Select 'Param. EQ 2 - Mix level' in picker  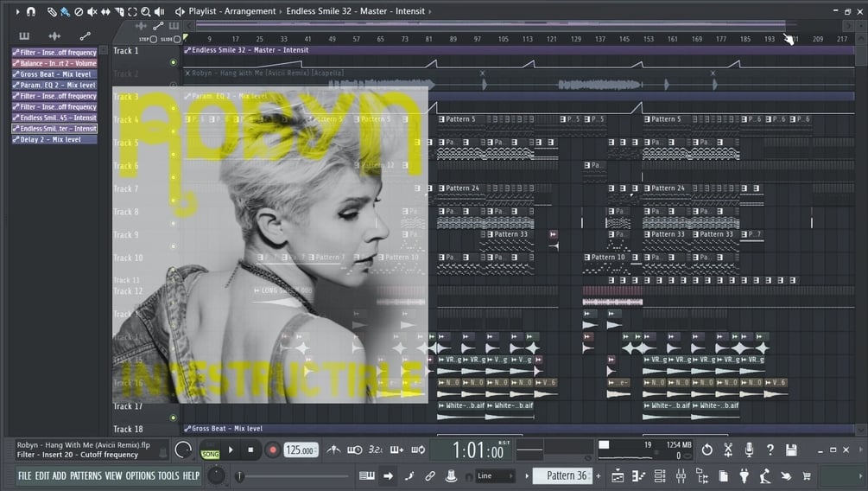click(x=54, y=86)
